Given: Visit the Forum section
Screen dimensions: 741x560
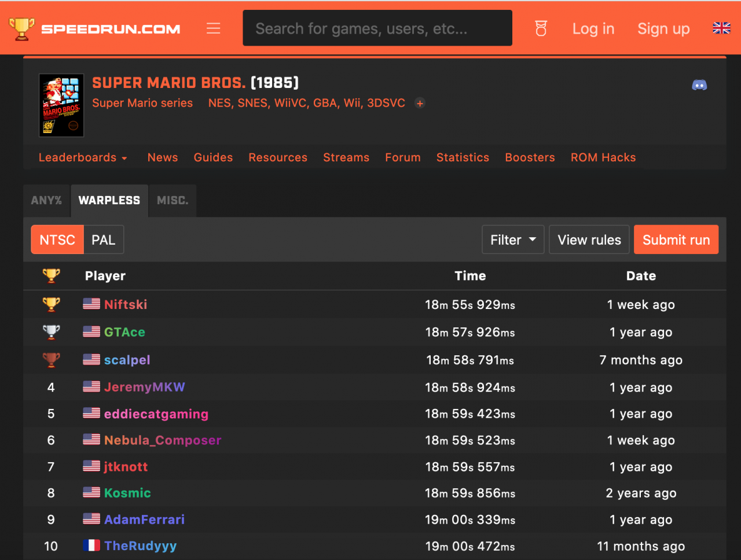Looking at the screenshot, I should click(x=403, y=157).
